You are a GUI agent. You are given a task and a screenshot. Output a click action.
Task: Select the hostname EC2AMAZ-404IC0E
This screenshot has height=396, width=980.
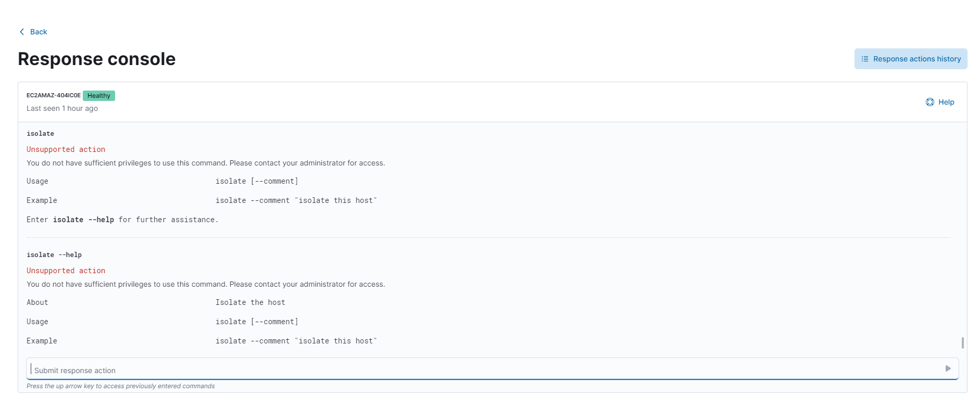tap(54, 95)
